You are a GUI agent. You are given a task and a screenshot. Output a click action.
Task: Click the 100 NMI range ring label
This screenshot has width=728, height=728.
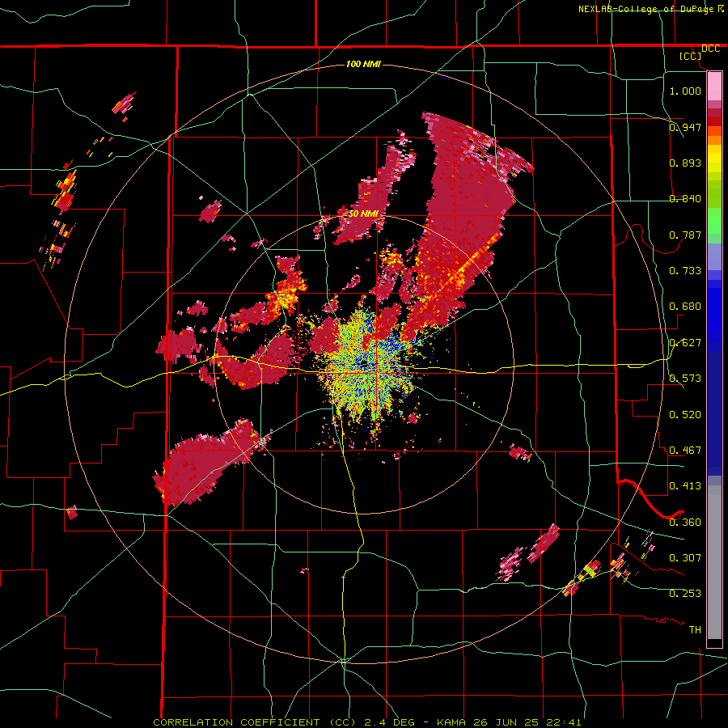[363, 64]
